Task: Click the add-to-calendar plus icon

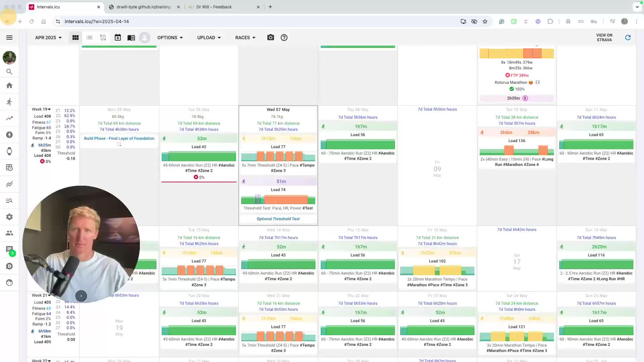Action: pyautogui.click(x=118, y=38)
